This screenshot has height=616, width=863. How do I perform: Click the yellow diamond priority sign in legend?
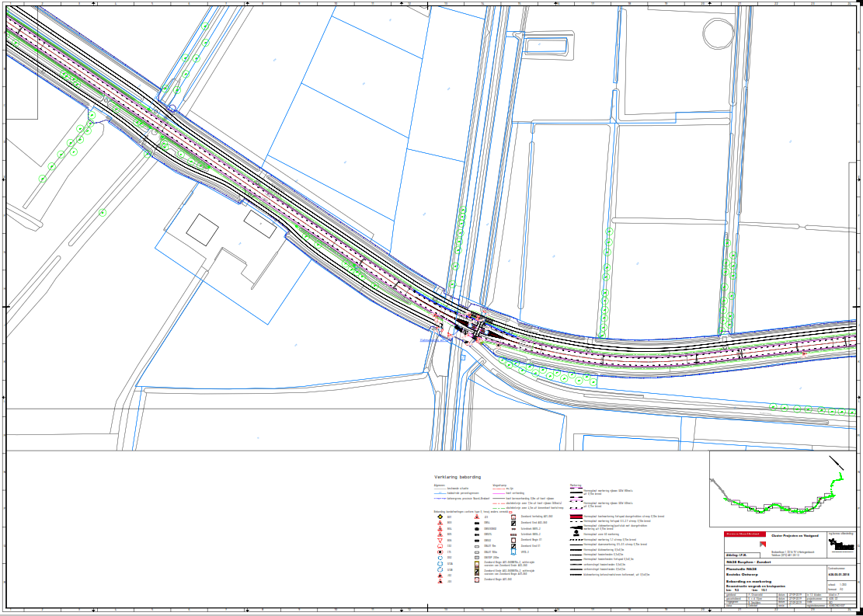coord(439,517)
